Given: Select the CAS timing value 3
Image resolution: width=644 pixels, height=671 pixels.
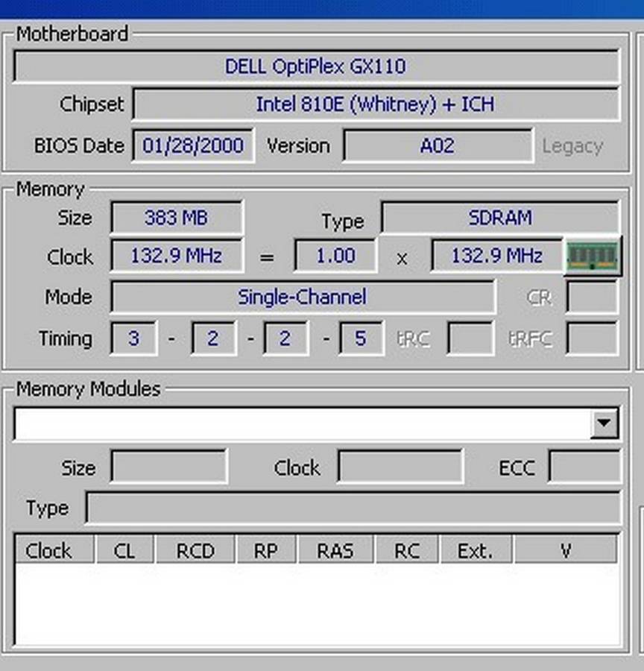Looking at the screenshot, I should [x=134, y=338].
